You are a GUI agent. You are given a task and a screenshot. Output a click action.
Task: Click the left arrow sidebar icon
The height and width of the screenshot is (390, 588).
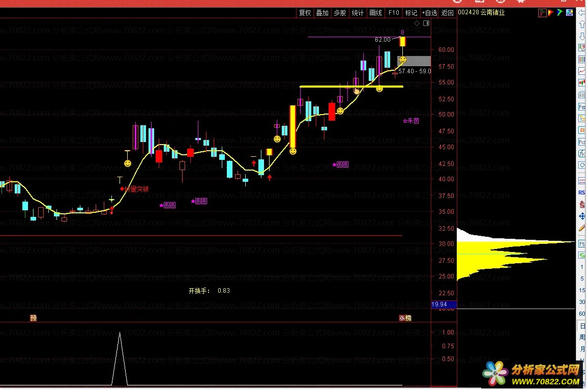point(582,12)
